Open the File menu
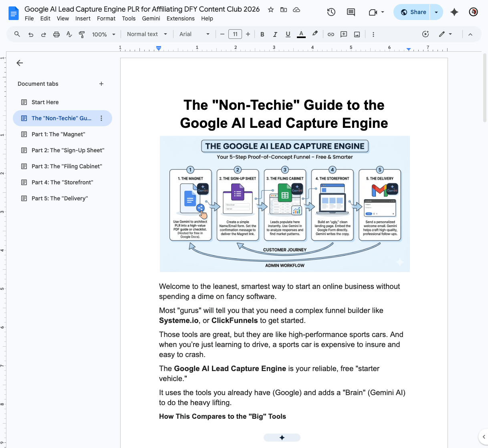Viewport: 488px width, 448px height. (x=29, y=18)
